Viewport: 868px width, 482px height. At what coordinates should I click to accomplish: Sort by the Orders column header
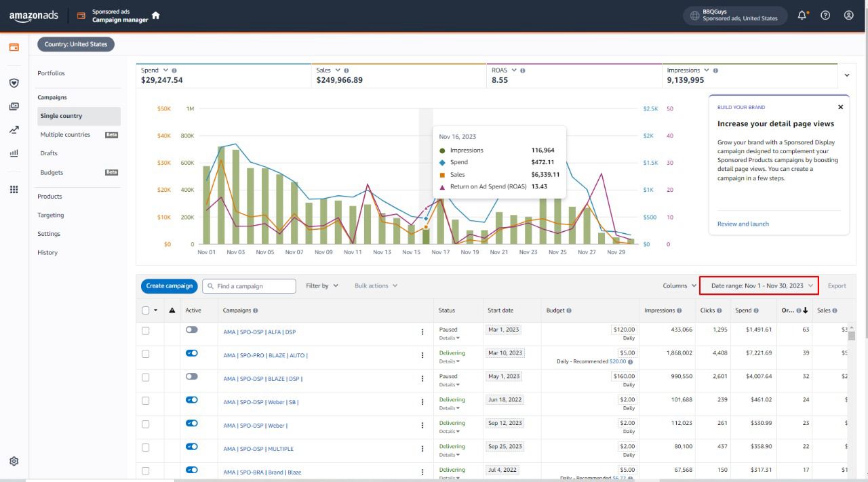coord(795,310)
